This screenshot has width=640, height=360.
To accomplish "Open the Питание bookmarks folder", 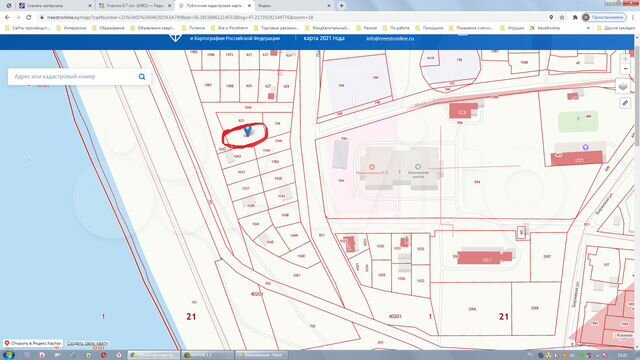I will [x=193, y=28].
